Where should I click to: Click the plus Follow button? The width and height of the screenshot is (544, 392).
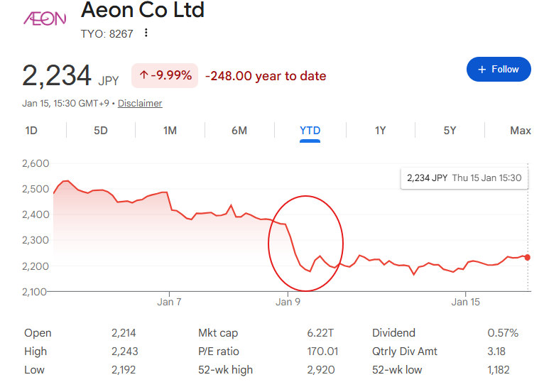point(499,70)
